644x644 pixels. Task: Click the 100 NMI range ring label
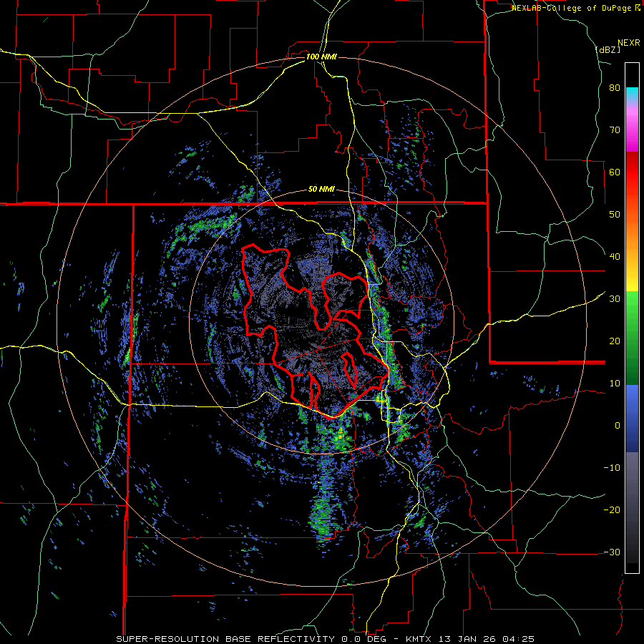point(321,57)
